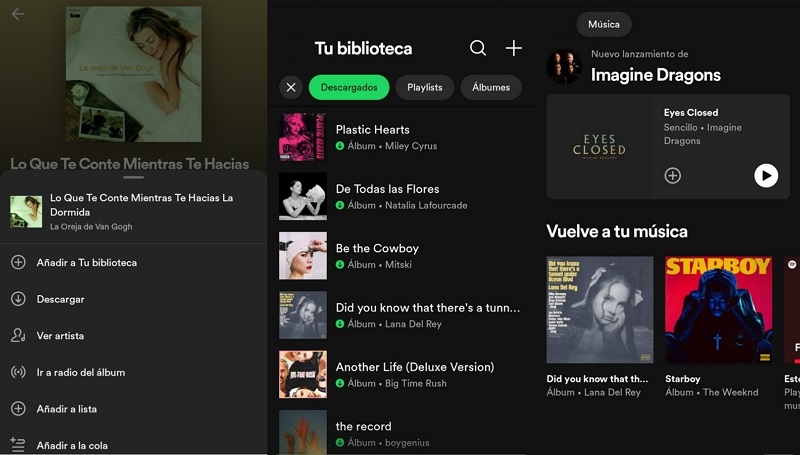This screenshot has height=455, width=800.
Task: Select the Playlists filter chip
Action: [x=424, y=87]
